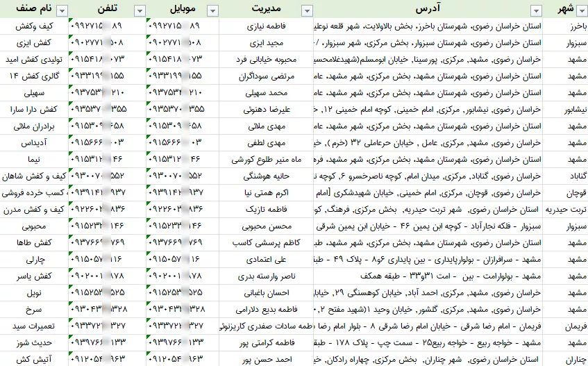Select the cell فاطمه بدیع دلارامی
The height and width of the screenshot is (366, 588).
267,309
